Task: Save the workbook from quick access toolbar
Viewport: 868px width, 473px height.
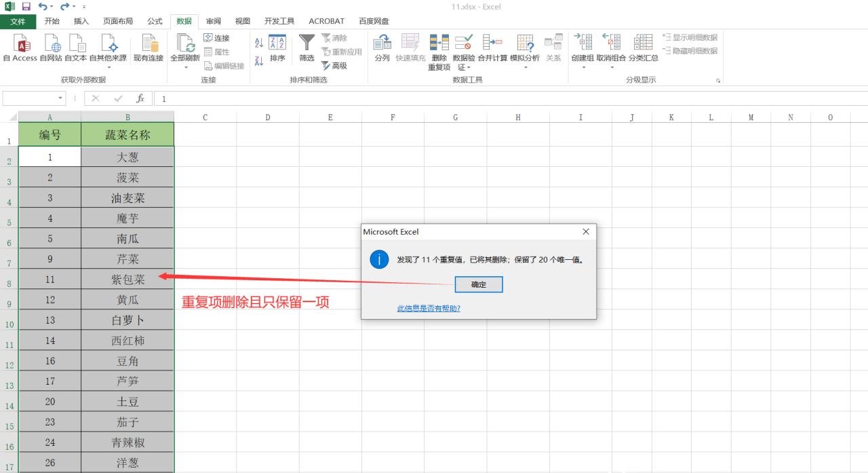Action: pyautogui.click(x=26, y=6)
